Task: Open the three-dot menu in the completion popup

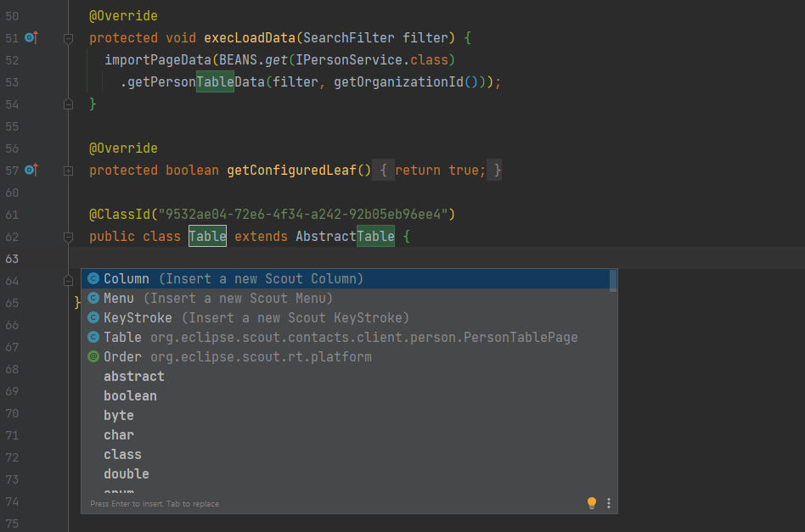Action: pyautogui.click(x=608, y=503)
